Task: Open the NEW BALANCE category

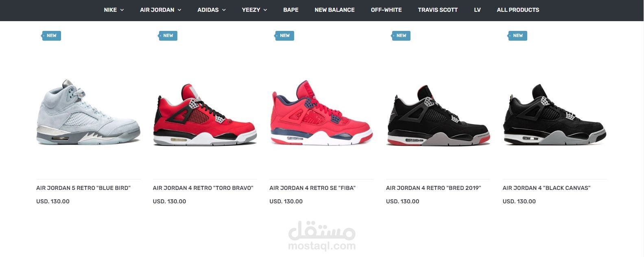Action: 334,10
